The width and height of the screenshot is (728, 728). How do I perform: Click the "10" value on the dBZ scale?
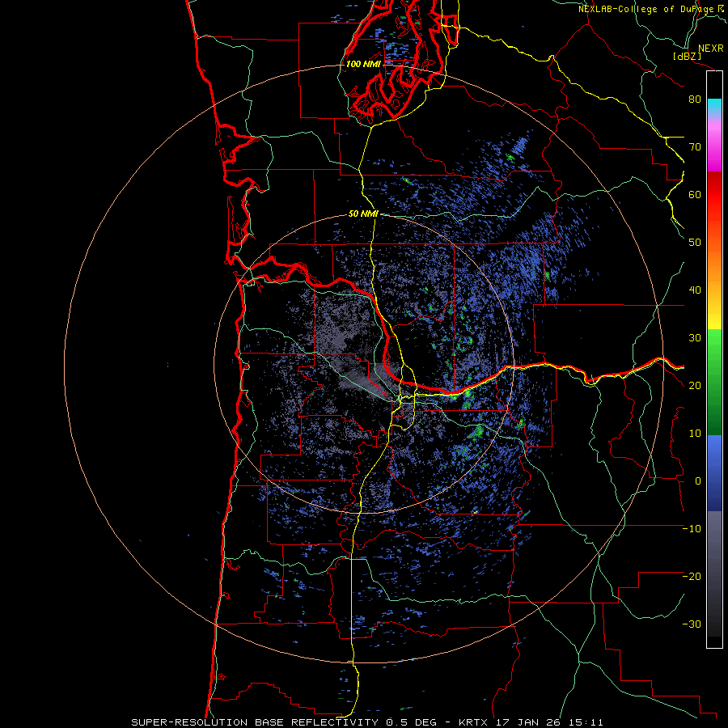695,434
